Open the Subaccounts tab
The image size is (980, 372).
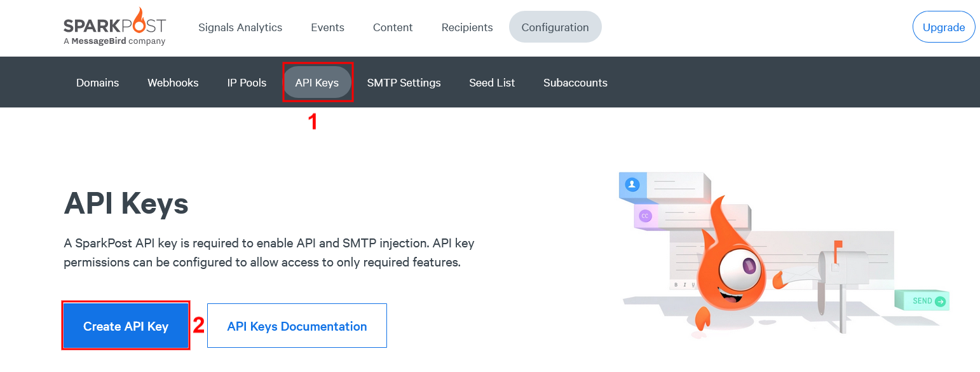pyautogui.click(x=575, y=83)
